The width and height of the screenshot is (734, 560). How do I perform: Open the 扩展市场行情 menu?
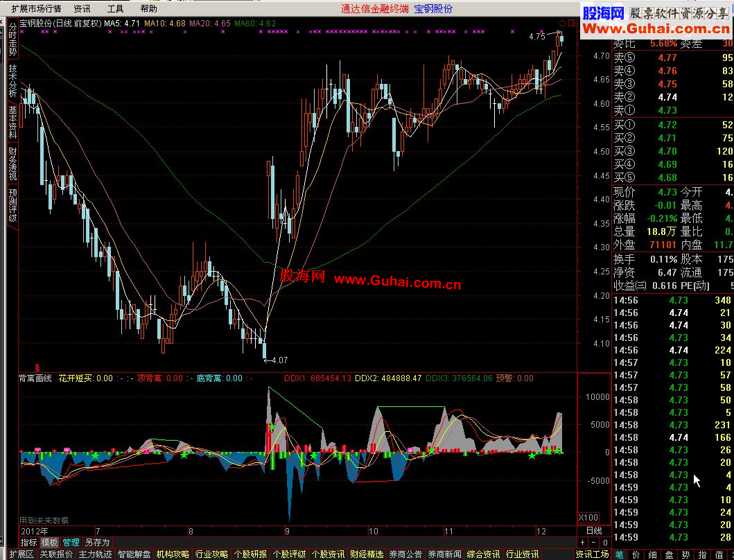click(x=37, y=8)
